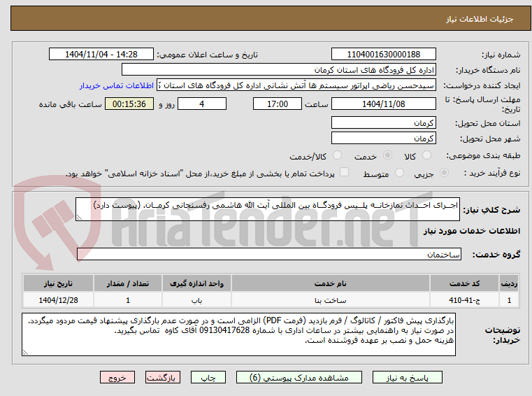Click the شهر محل تحویل field
This screenshot has width=532, height=396.
pyautogui.click(x=383, y=139)
